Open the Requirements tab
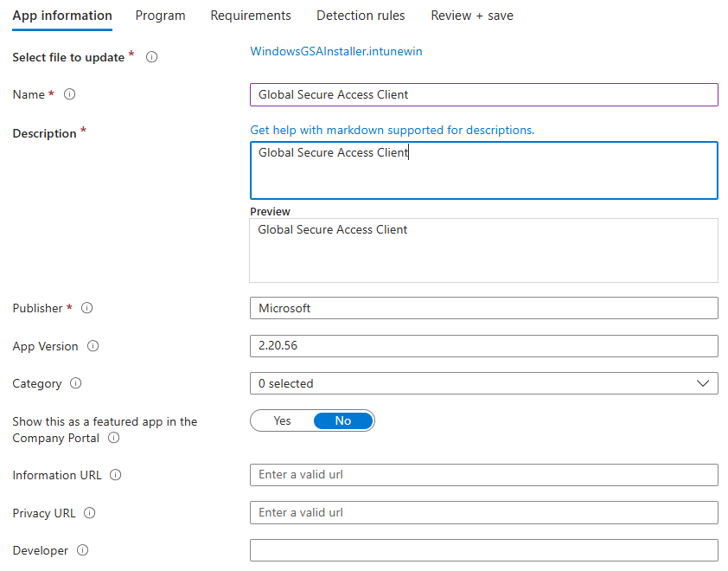 coord(251,16)
